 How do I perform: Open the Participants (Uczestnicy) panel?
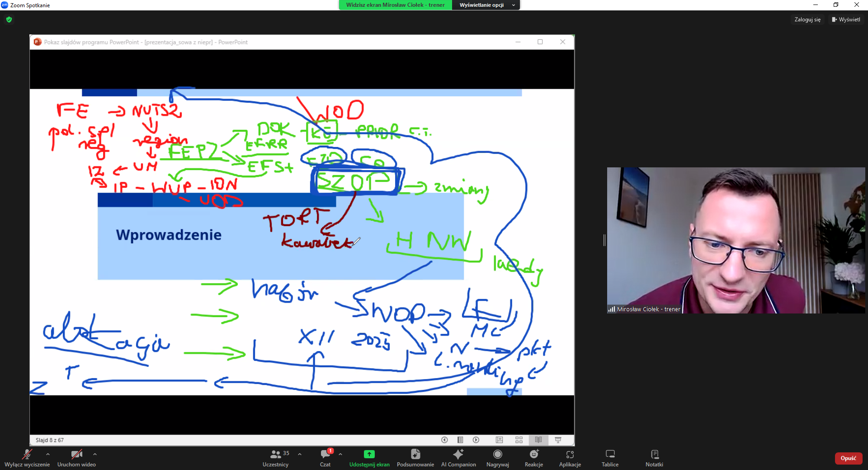coord(275,458)
